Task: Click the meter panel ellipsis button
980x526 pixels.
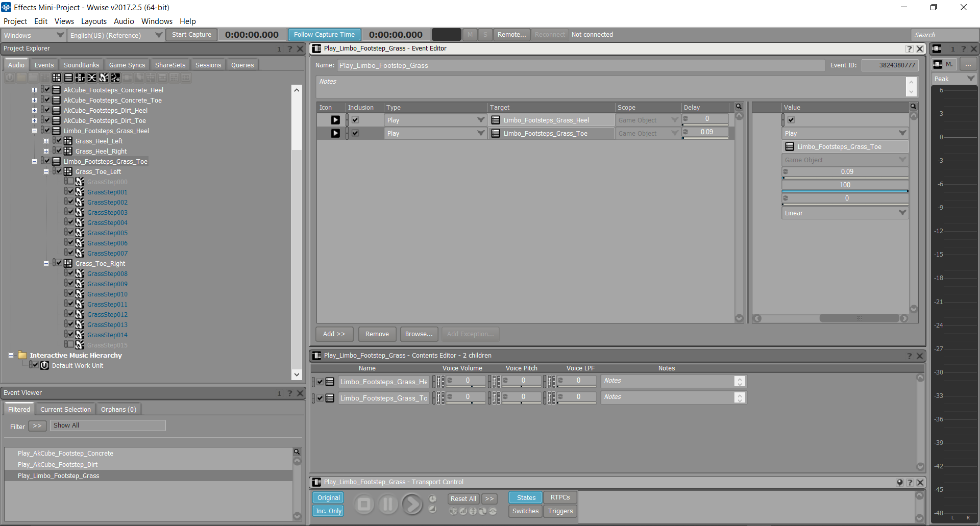Action: [968, 64]
